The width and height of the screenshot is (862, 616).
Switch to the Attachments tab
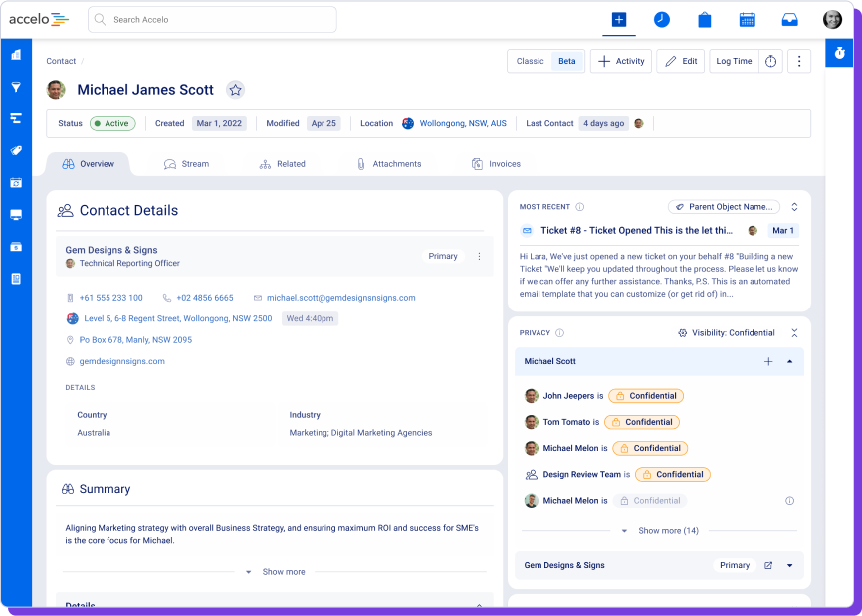388,164
